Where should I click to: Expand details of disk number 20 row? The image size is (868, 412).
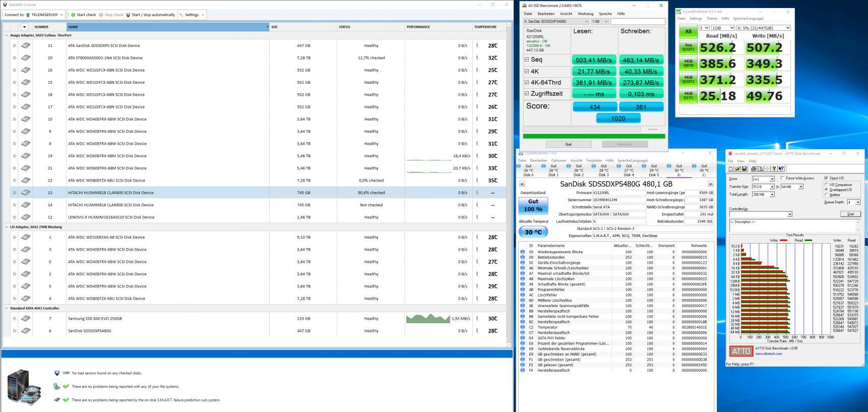coord(14,58)
